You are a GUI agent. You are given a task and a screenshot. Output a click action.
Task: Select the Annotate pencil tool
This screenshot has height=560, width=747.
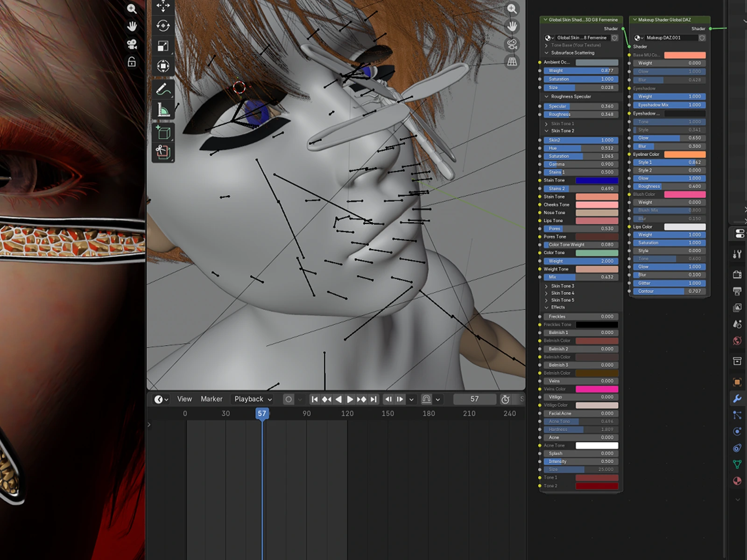click(162, 89)
